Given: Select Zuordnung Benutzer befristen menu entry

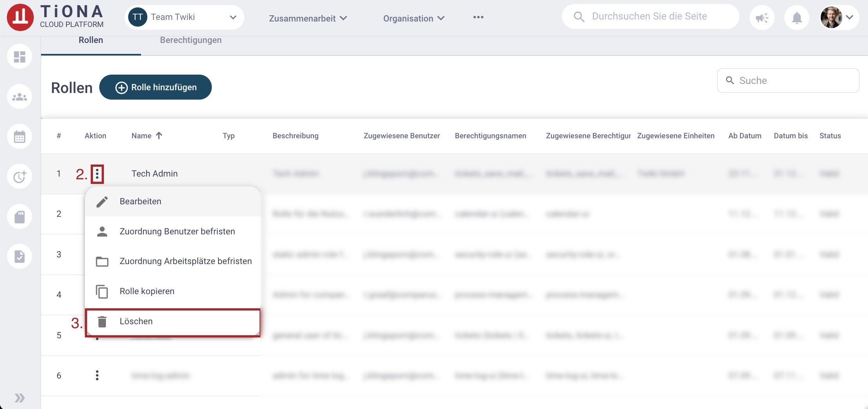Looking at the screenshot, I should pyautogui.click(x=172, y=231).
